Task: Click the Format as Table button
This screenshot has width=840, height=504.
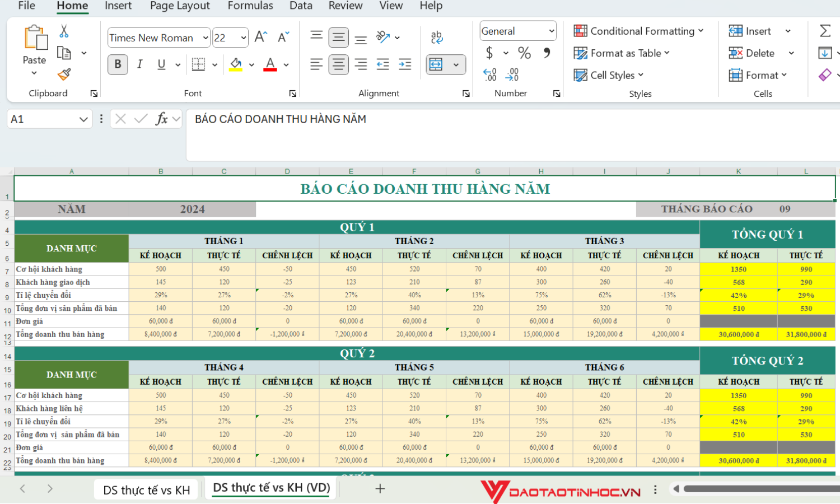Action: 622,53
